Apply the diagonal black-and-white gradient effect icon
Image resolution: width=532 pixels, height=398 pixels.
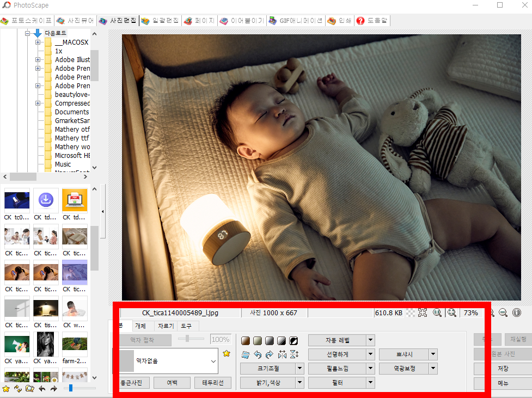coord(282,341)
